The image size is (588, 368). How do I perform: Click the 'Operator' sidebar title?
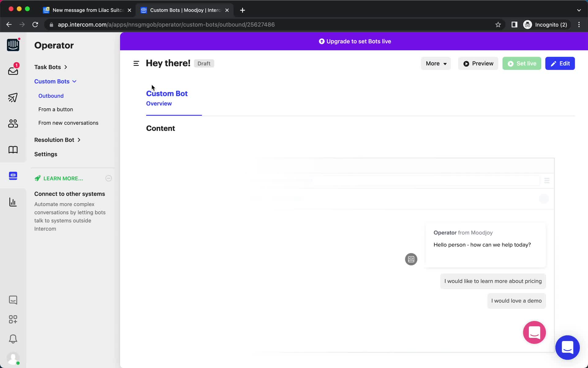tap(54, 45)
